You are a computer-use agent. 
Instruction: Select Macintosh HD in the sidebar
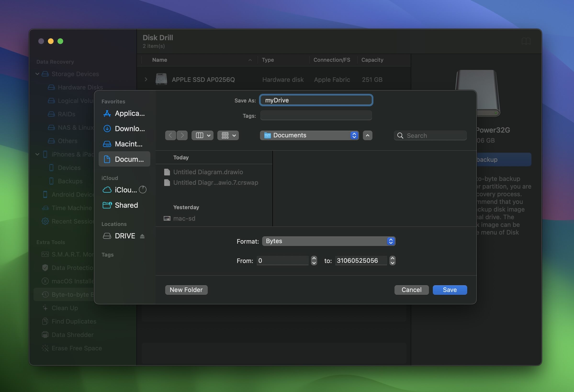(x=124, y=144)
